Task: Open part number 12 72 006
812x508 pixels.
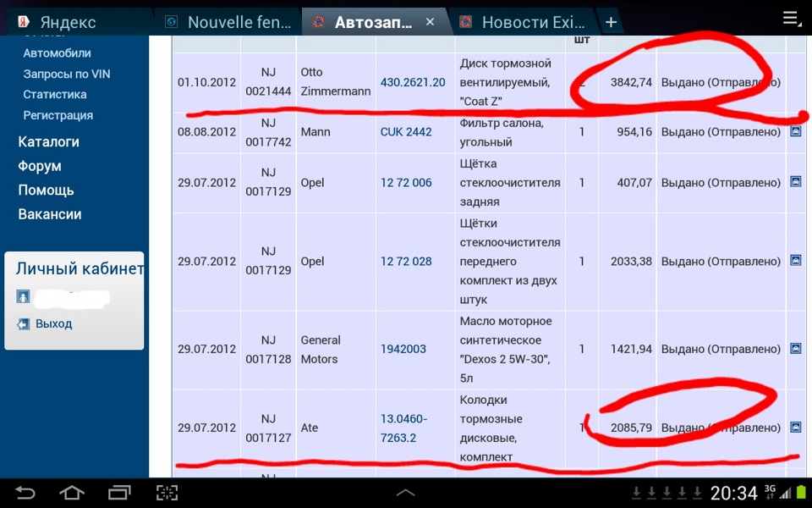Action: (x=406, y=183)
